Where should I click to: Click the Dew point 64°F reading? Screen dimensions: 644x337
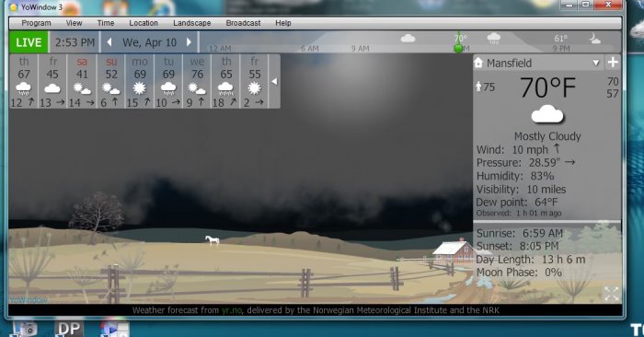[517, 203]
